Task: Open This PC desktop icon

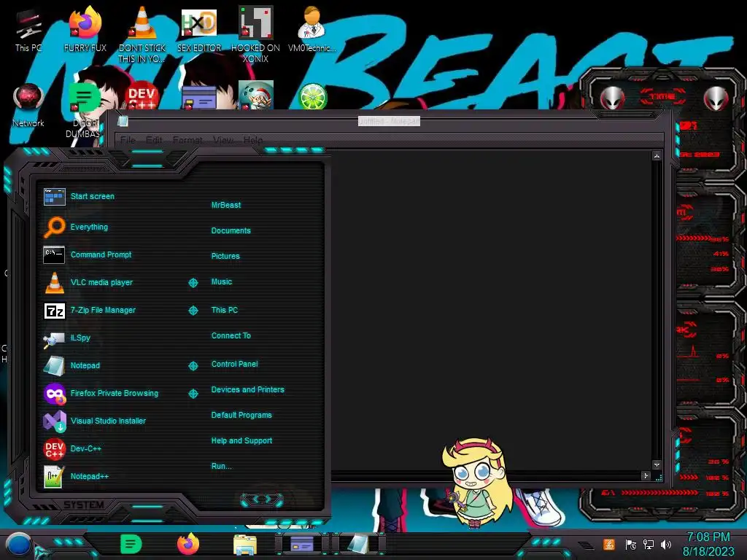Action: [28, 30]
